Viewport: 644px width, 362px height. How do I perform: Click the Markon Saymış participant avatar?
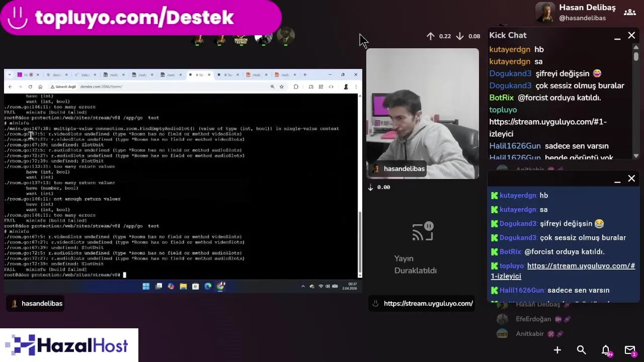241,37
